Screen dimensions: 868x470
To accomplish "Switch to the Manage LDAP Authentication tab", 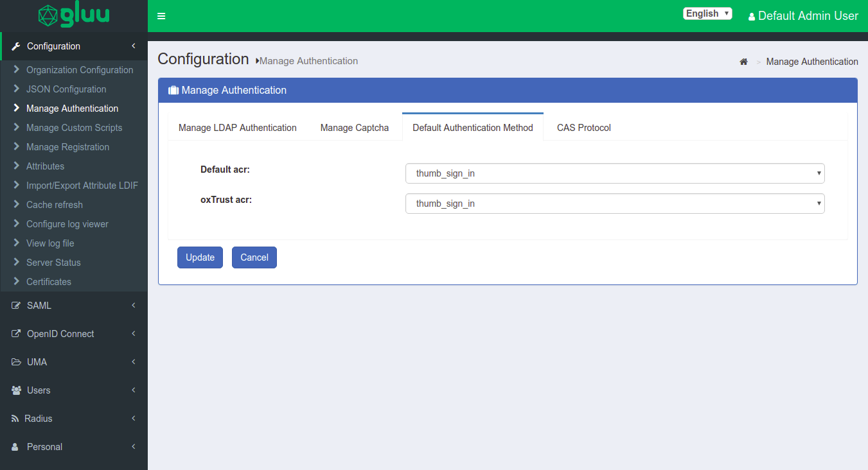I will pos(237,127).
